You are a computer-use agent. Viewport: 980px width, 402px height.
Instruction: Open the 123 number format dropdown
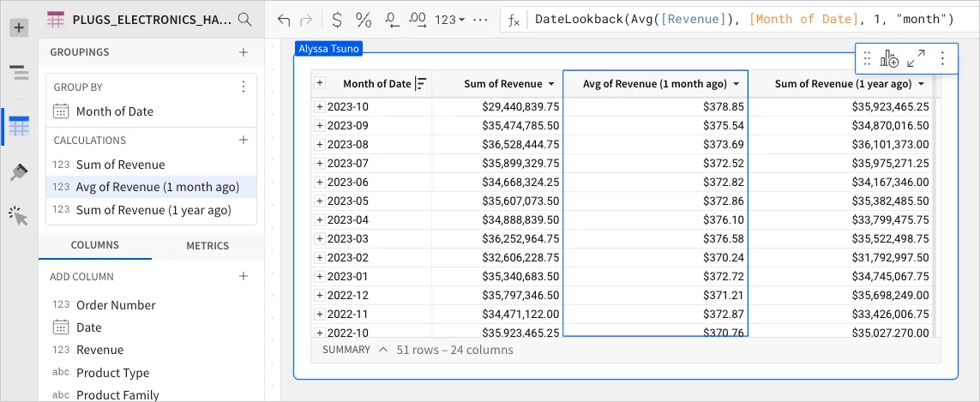coord(449,20)
